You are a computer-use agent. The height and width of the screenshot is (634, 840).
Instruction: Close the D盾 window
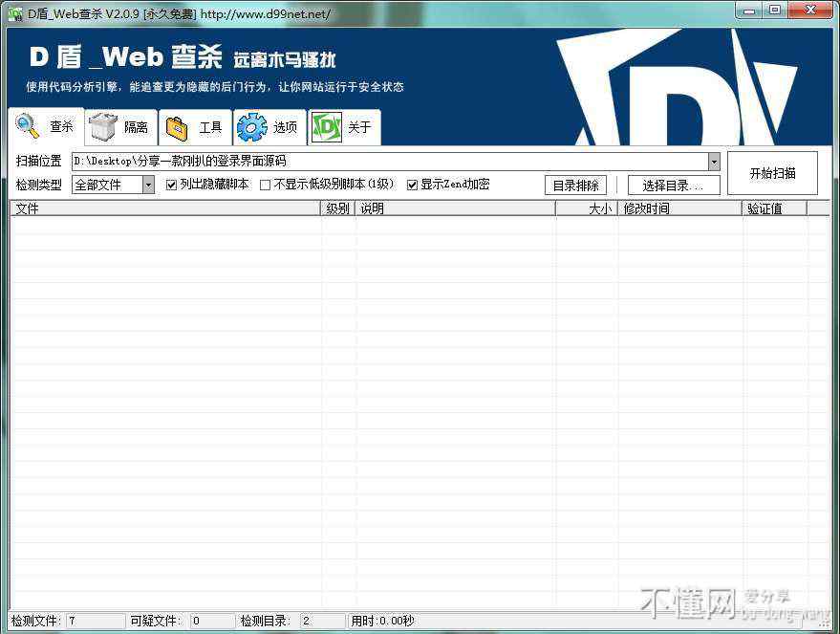pyautogui.click(x=810, y=11)
